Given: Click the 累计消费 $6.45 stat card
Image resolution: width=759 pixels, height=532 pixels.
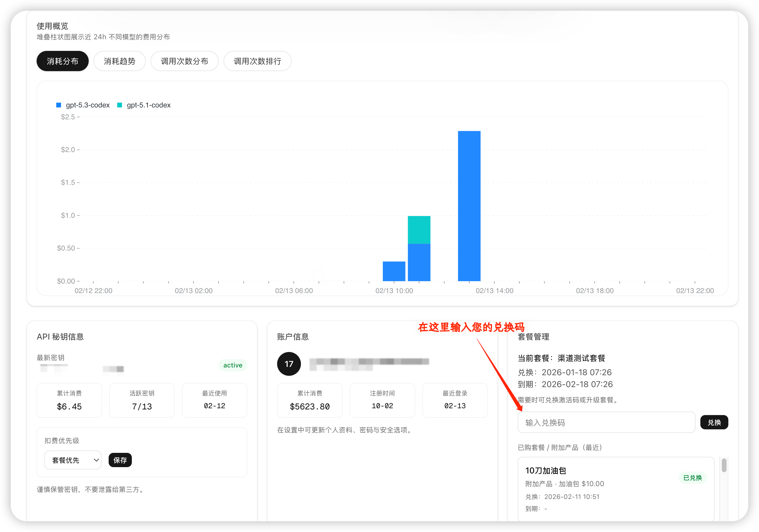Looking at the screenshot, I should tap(69, 400).
